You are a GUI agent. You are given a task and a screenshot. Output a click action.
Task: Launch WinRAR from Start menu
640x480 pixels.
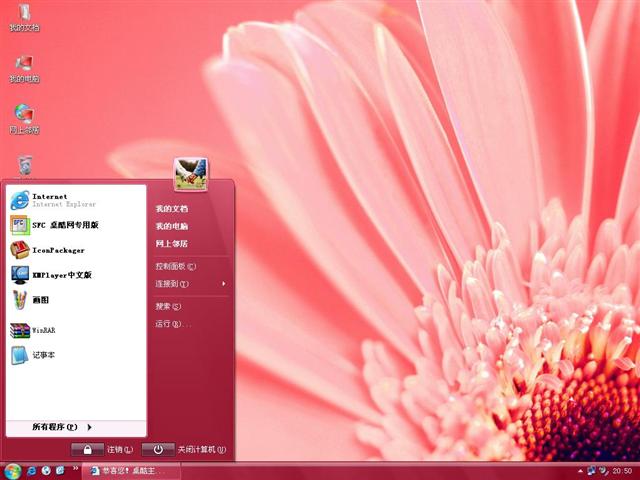click(76, 330)
